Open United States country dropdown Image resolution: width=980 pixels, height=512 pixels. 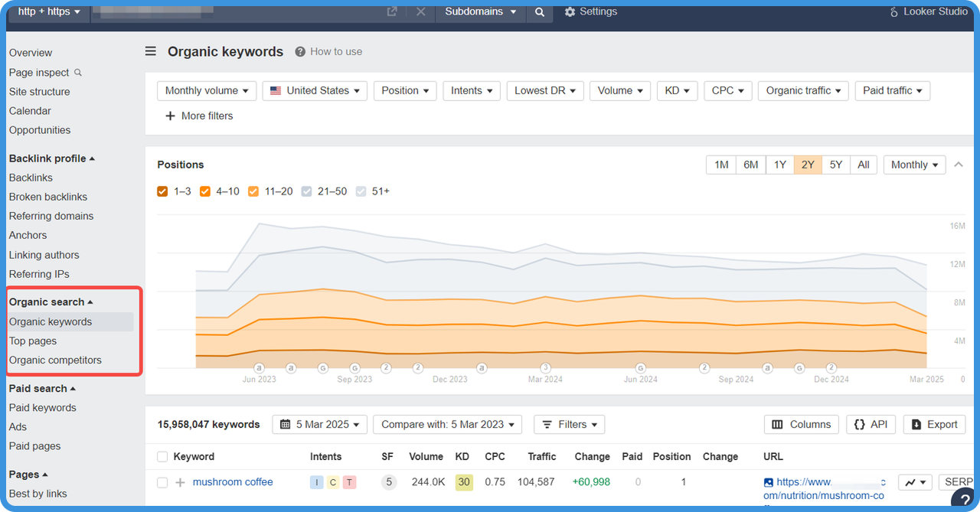315,90
